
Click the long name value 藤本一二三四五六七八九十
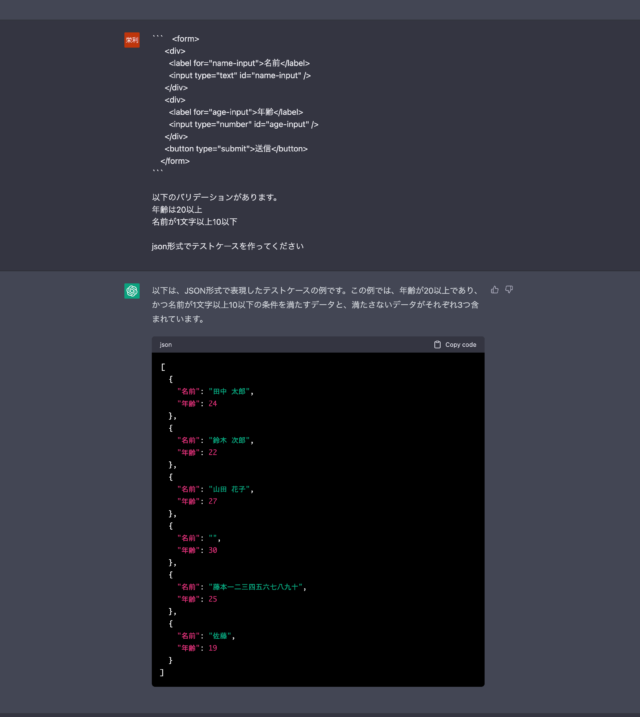pos(256,587)
